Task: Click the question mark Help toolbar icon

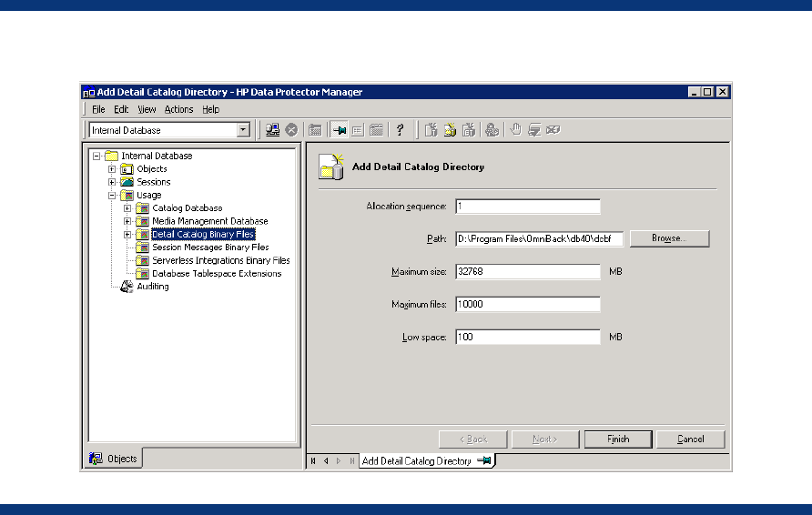Action: tap(400, 130)
